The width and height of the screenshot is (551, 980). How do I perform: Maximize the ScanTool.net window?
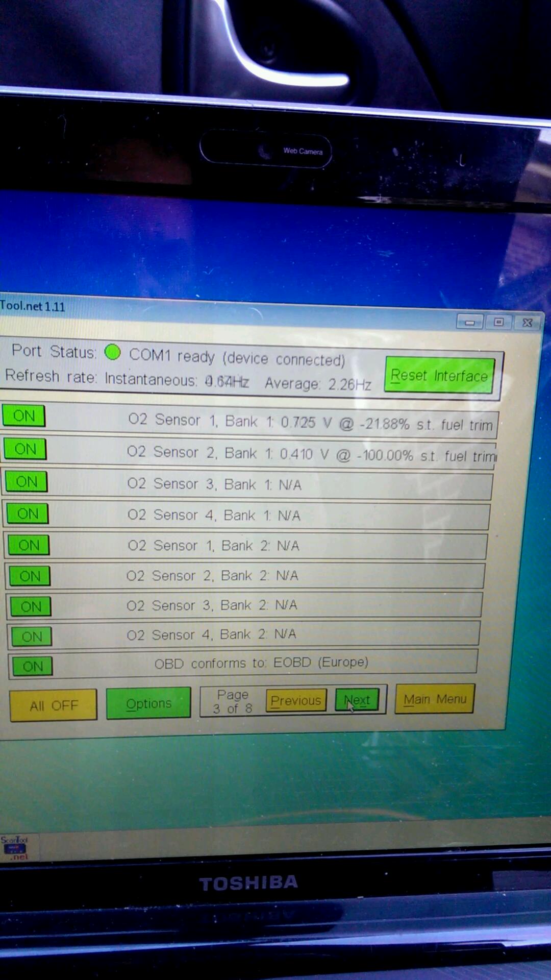[498, 322]
